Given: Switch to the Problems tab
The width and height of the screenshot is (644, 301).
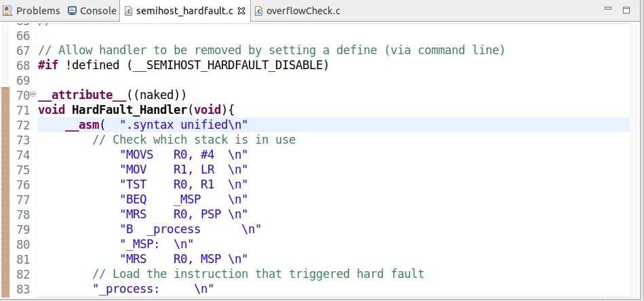Looking at the screenshot, I should (31, 11).
